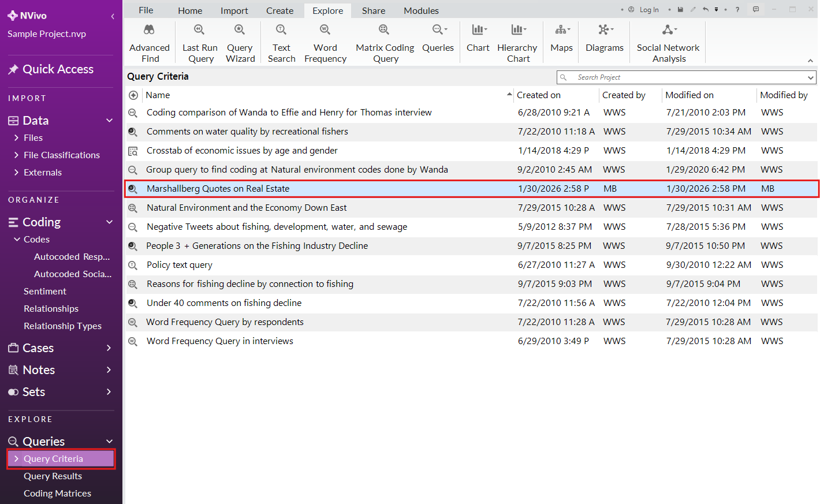The width and height of the screenshot is (820, 504).
Task: Select 'Policy text query' row
Action: [x=471, y=265]
